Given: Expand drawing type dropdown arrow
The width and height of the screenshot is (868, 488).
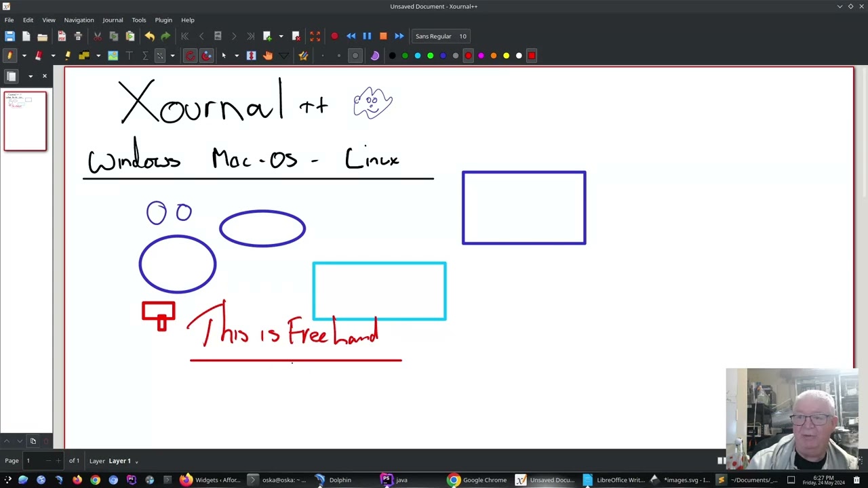Looking at the screenshot, I should pyautogui.click(x=172, y=56).
